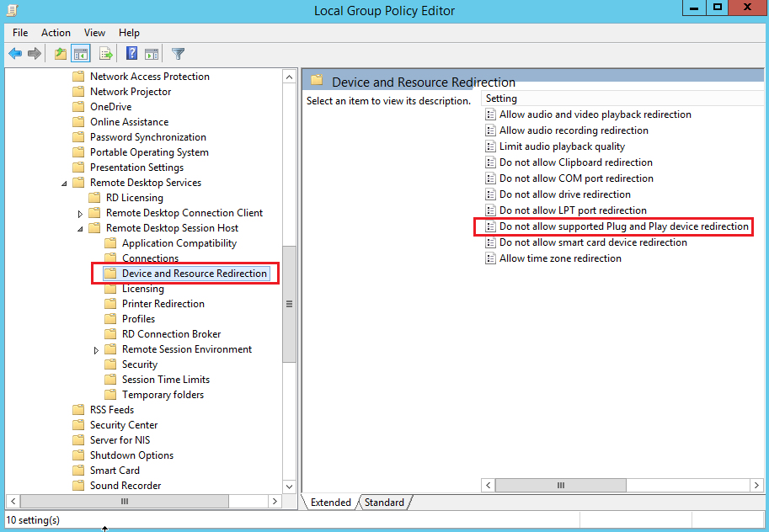Expand the Remote Session Environment node

[96, 350]
